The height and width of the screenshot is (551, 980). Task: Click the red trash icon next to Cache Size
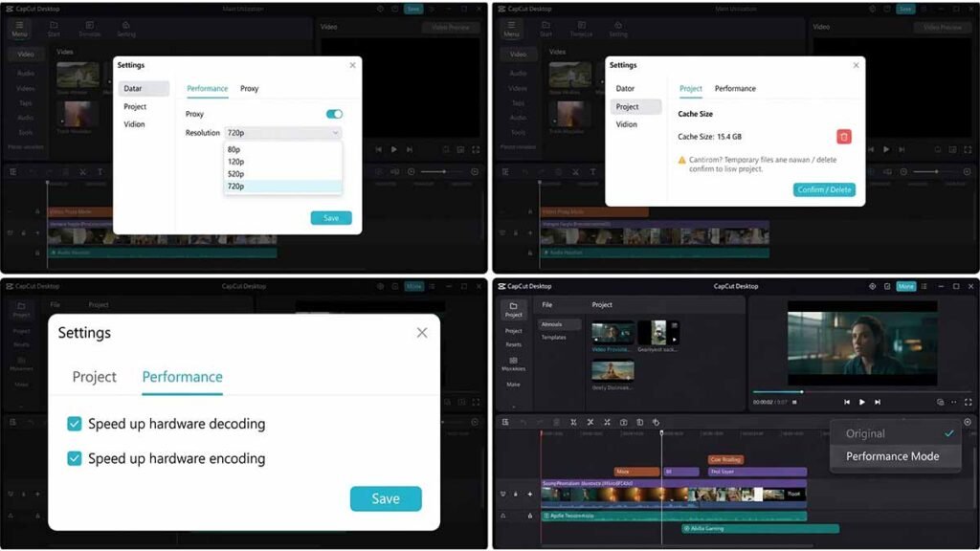pos(844,137)
